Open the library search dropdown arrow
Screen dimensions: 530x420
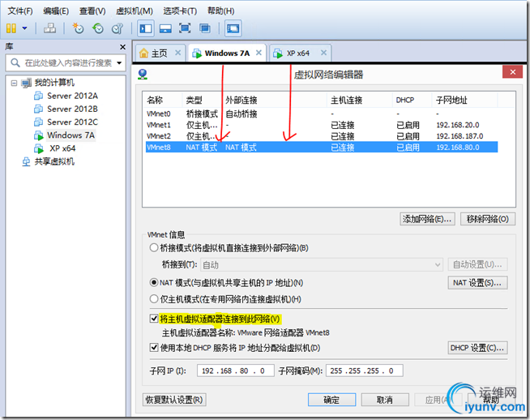[119, 63]
